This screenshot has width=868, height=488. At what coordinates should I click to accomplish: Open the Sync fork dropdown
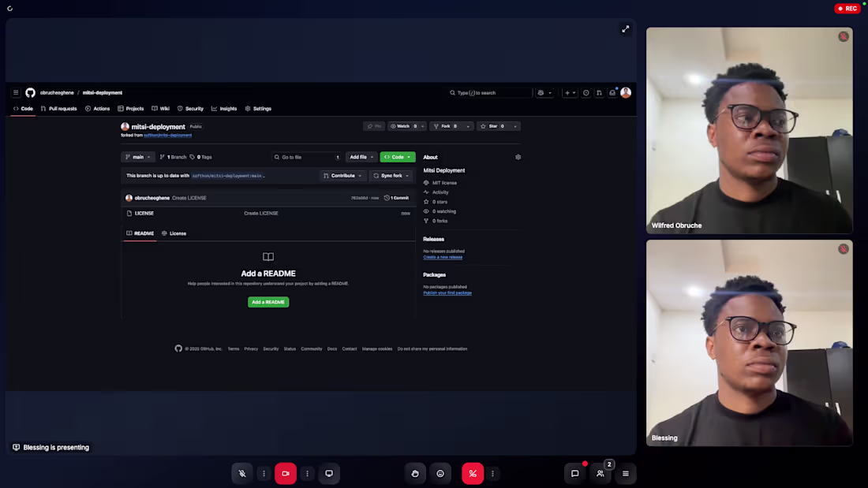[x=391, y=175]
